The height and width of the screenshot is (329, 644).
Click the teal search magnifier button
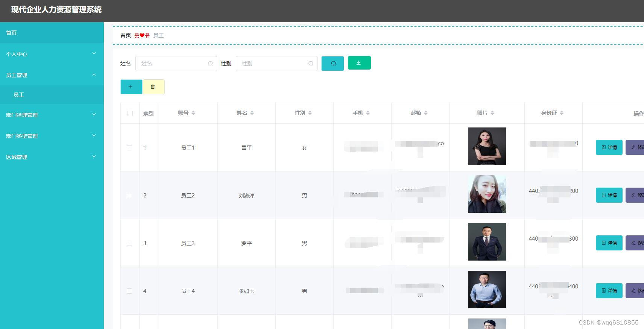pos(333,64)
